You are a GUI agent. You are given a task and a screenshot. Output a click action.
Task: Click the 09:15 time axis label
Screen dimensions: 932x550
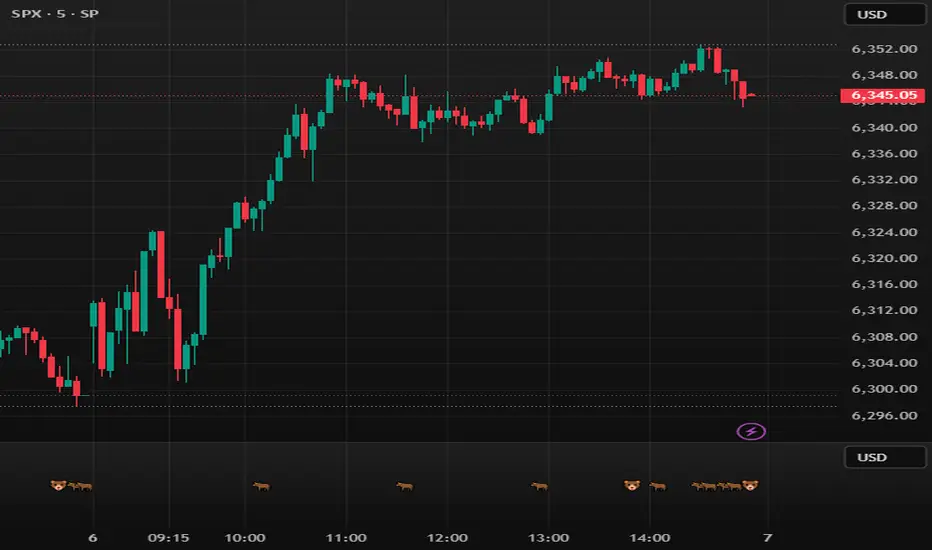point(169,538)
